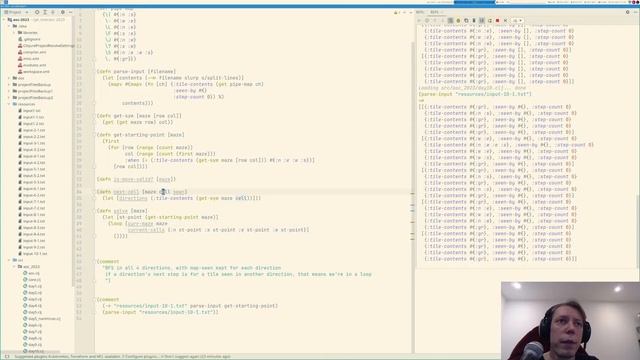This screenshot has height=360, width=640.
Task: Open core.clj in aoc_2023
Action: pos(32,280)
